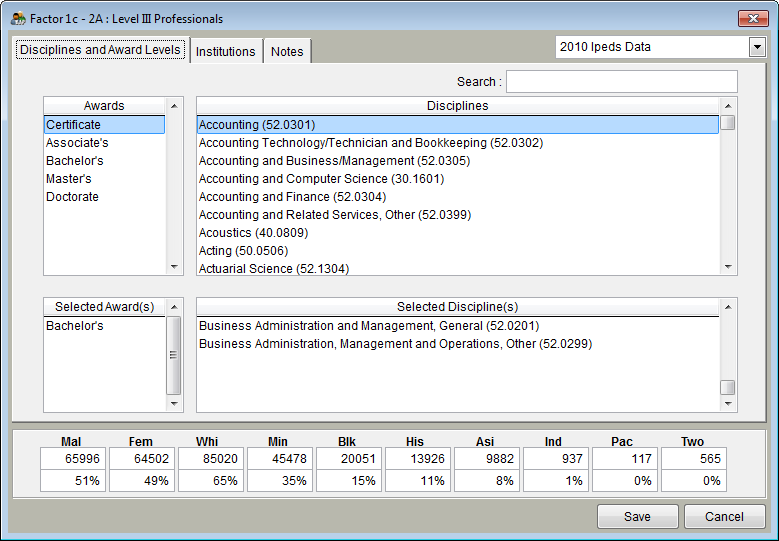Click the Selected Award(s) header
Image resolution: width=779 pixels, height=541 pixels.
[104, 307]
